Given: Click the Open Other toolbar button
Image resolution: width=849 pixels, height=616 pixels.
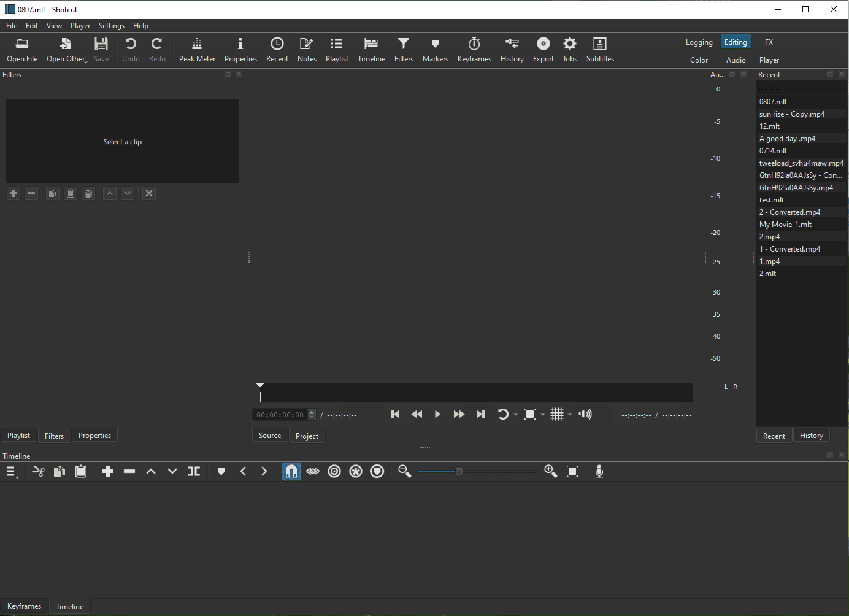Looking at the screenshot, I should point(66,50).
